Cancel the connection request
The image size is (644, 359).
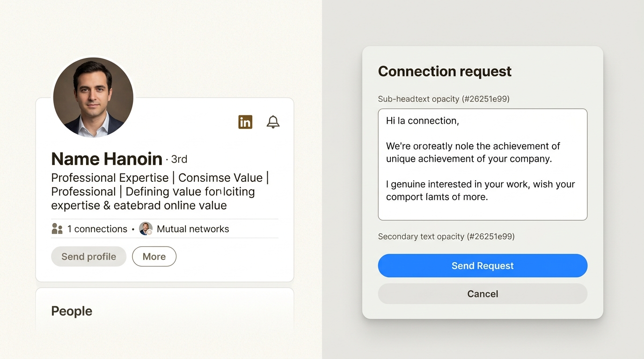[483, 294]
